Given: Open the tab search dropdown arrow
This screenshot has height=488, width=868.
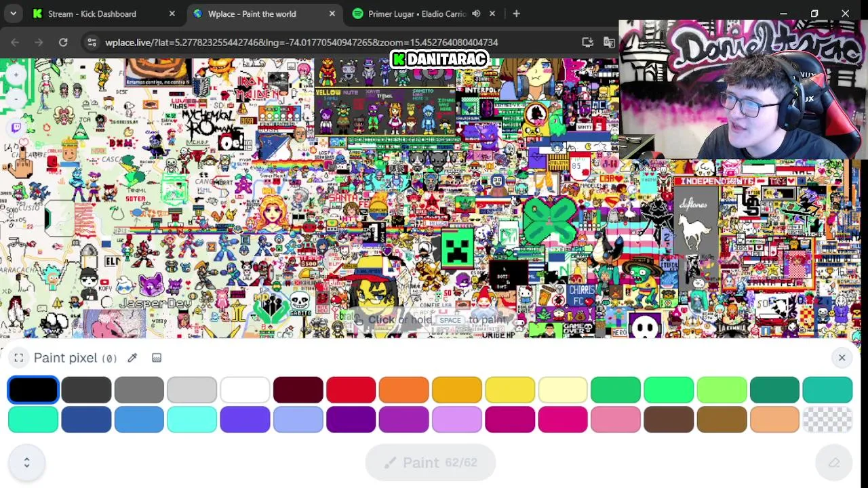Looking at the screenshot, I should pos(13,14).
